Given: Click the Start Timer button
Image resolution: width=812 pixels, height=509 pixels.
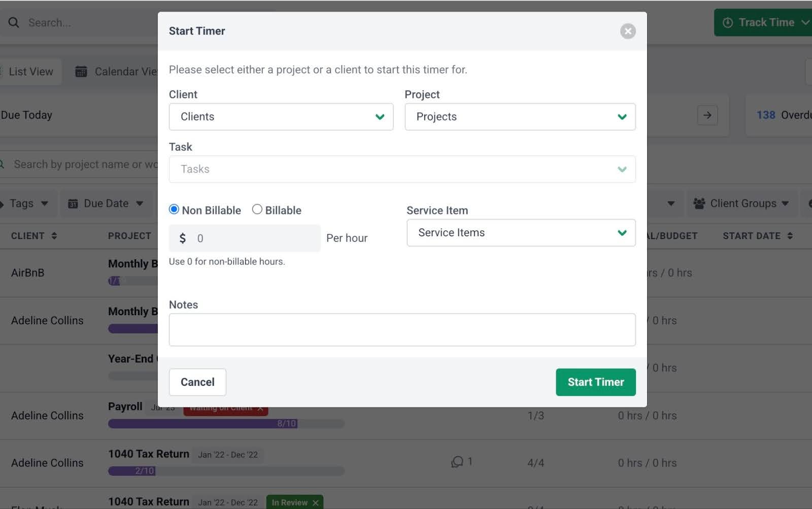Looking at the screenshot, I should point(595,382).
